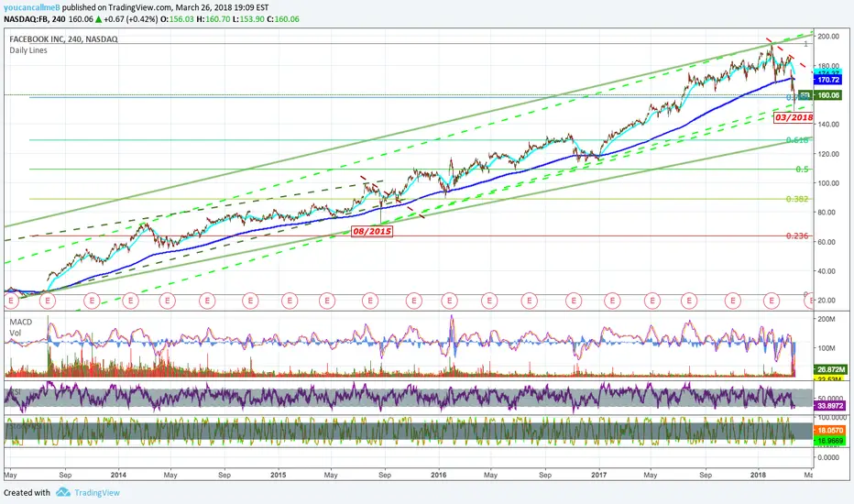Click the 200.00 price axis label
854x504 pixels.
coord(827,37)
